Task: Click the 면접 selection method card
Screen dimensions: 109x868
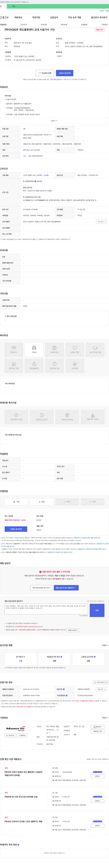Action: coord(42,502)
